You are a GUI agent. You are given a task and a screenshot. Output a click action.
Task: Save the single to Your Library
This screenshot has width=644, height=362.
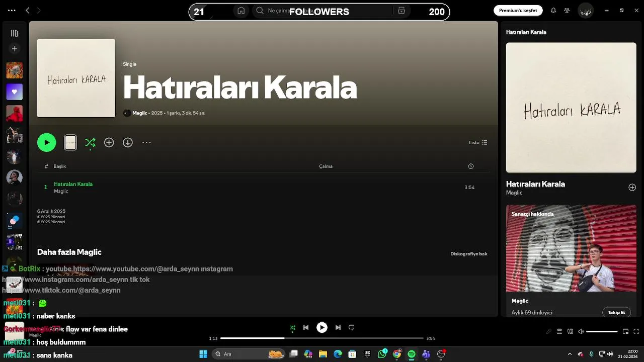click(x=109, y=142)
